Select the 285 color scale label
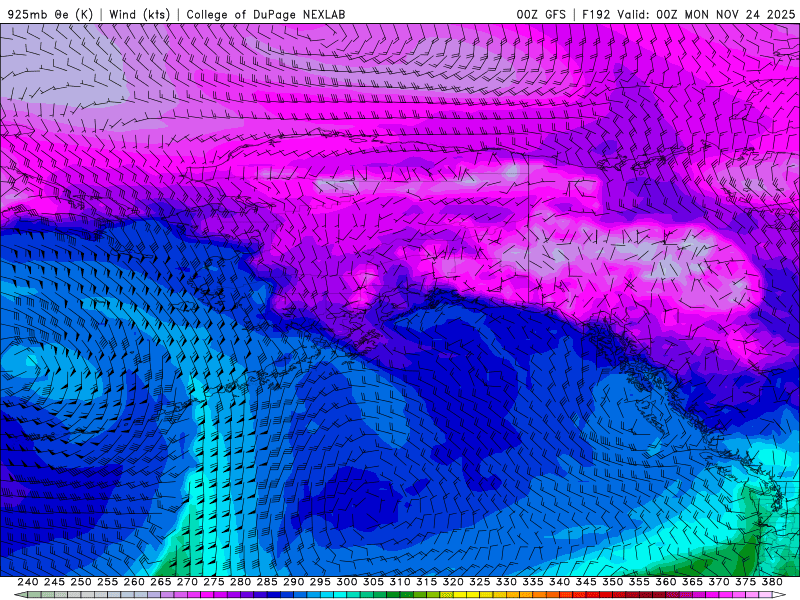 click(267, 582)
